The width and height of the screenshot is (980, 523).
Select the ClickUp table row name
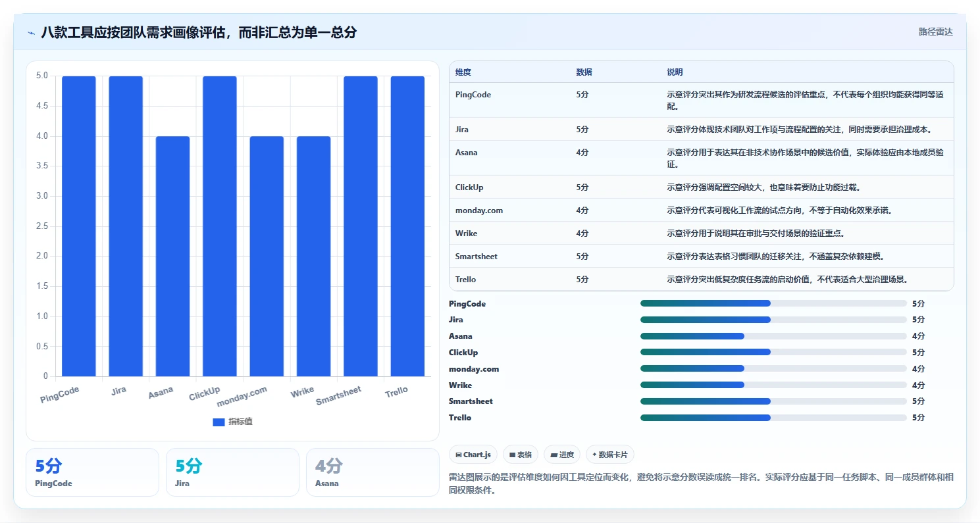coord(469,187)
